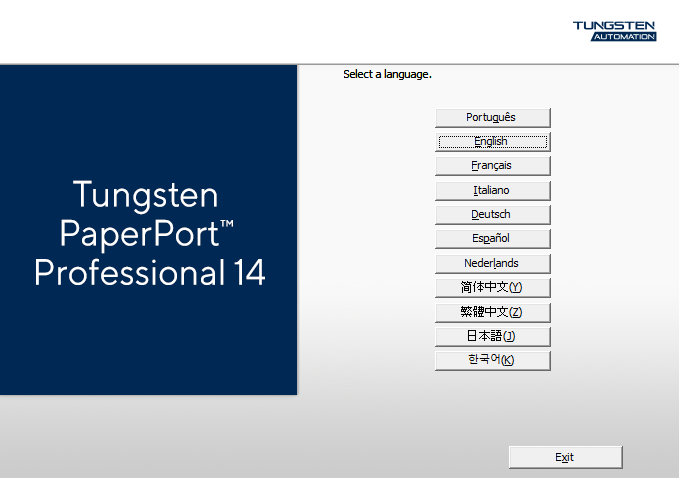
Task: Click the AUTOMATION badge under the logo
Action: point(623,37)
